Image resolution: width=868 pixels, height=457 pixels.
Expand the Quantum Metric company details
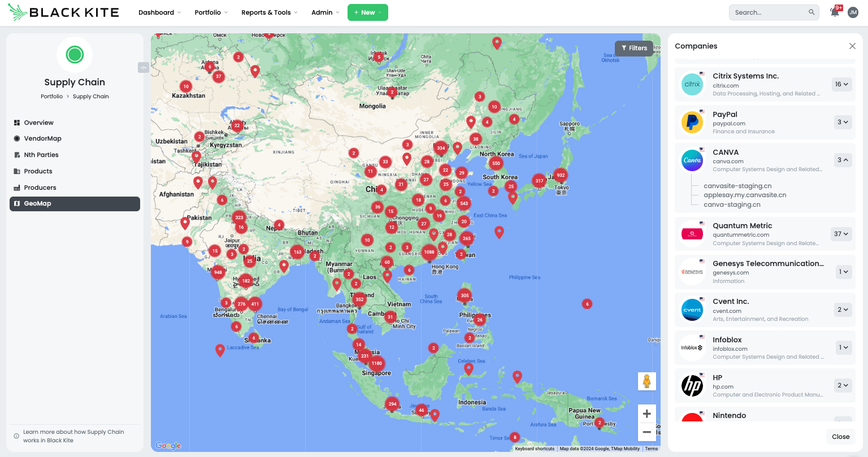(841, 233)
